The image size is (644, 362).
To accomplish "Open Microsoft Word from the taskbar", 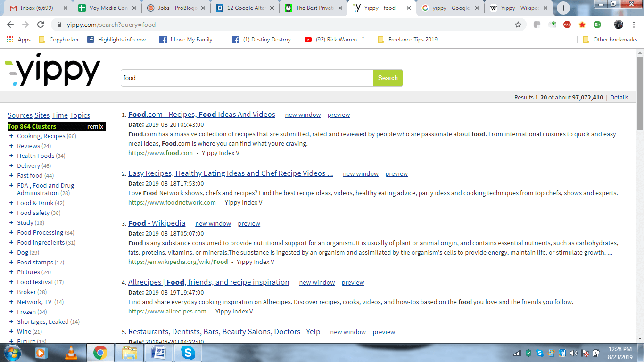I will click(x=158, y=353).
